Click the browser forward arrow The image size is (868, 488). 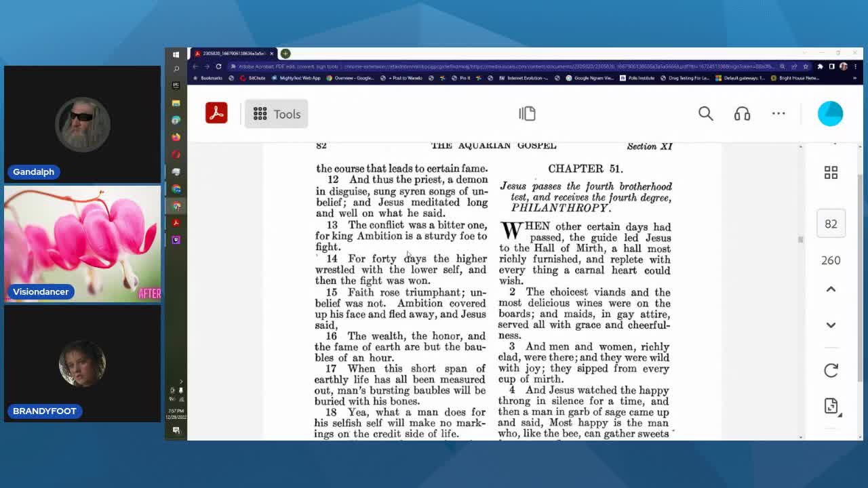pyautogui.click(x=207, y=66)
